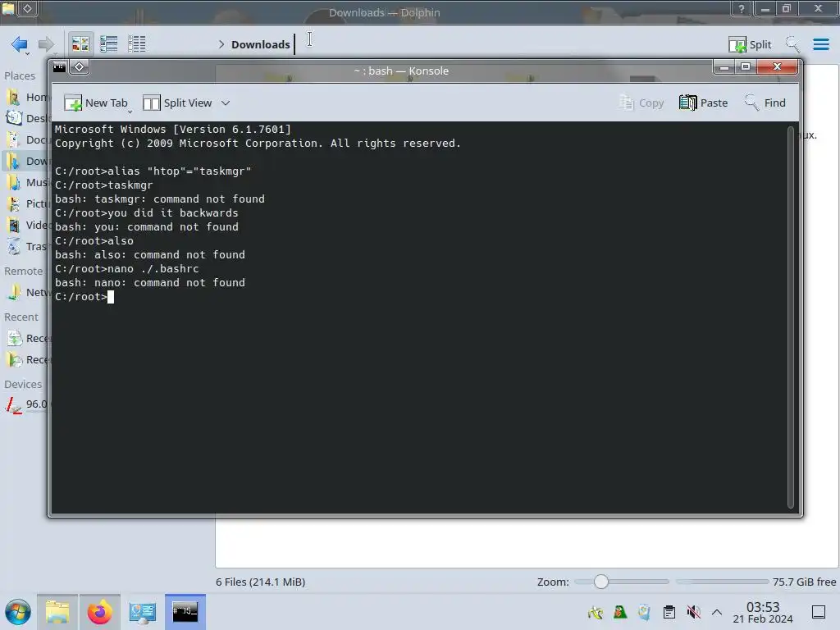
Task: Select Network in Remote section
Action: point(27,293)
